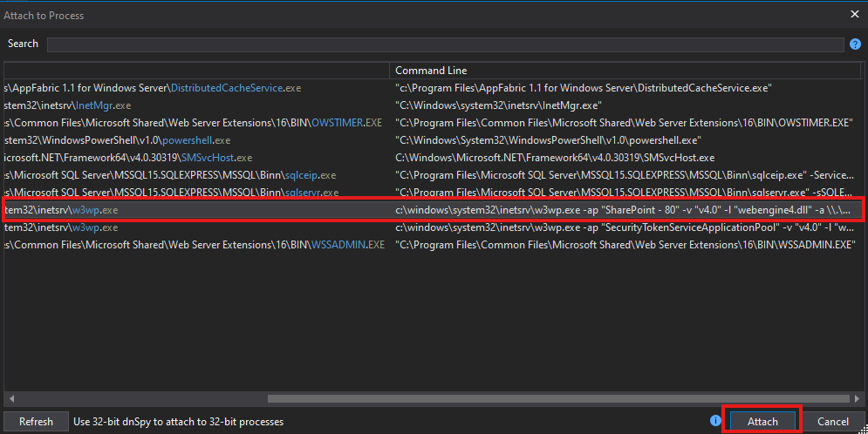The image size is (868, 434).
Task: Select the OWSTIMER.EXE process row
Action: (x=433, y=123)
